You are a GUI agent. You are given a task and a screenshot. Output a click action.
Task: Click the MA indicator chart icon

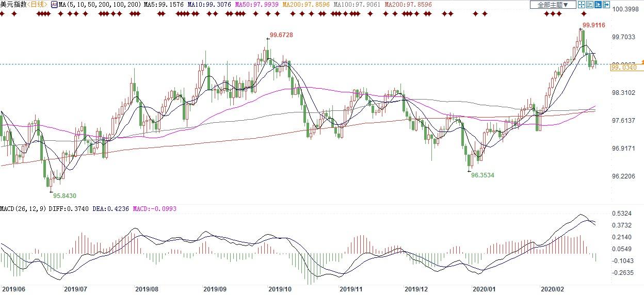pos(54,4)
